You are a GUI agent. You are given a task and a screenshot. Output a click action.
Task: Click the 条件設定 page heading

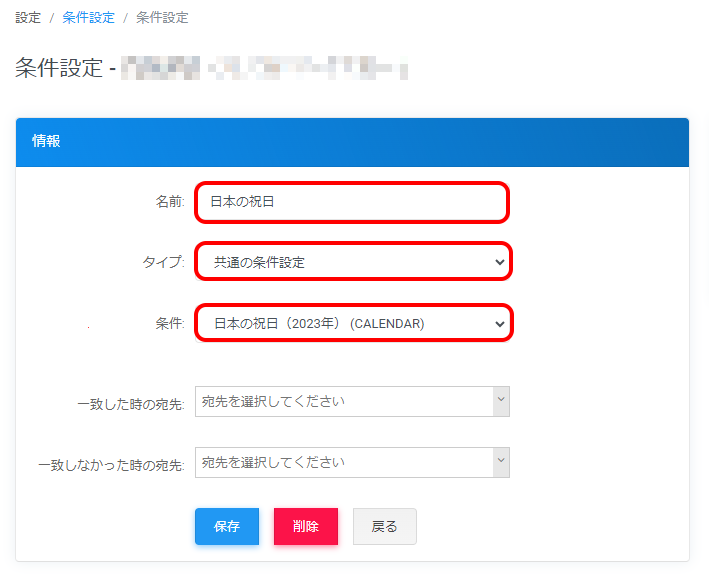[x=59, y=68]
